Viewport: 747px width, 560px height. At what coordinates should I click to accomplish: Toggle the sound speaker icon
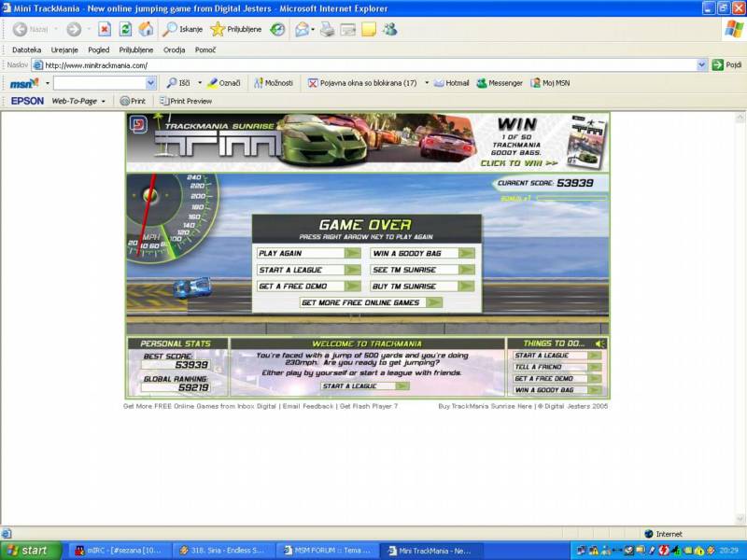click(600, 343)
